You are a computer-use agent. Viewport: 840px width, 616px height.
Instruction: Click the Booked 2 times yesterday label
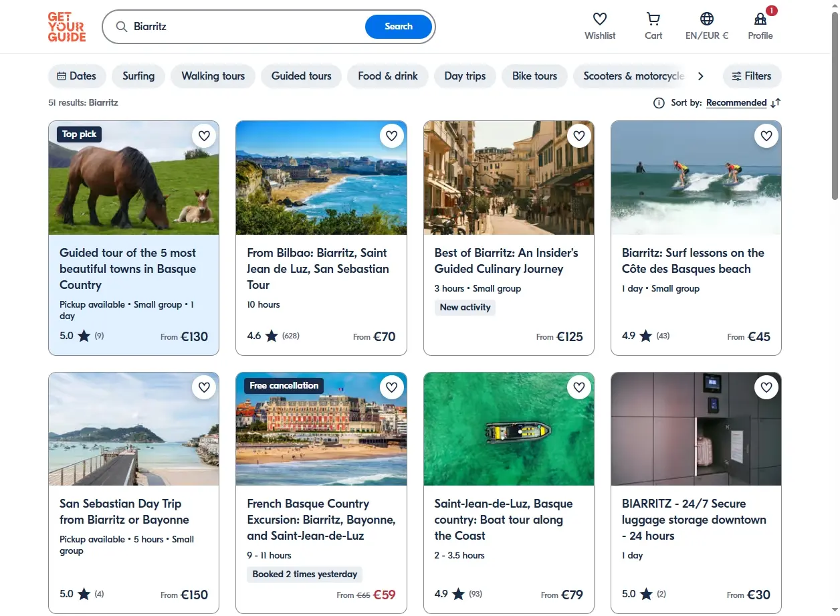pyautogui.click(x=305, y=575)
